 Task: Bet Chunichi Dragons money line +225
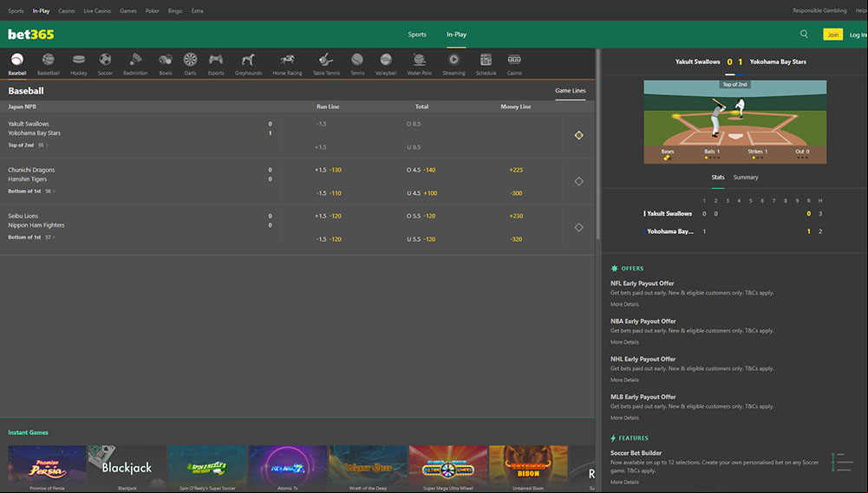click(x=516, y=170)
